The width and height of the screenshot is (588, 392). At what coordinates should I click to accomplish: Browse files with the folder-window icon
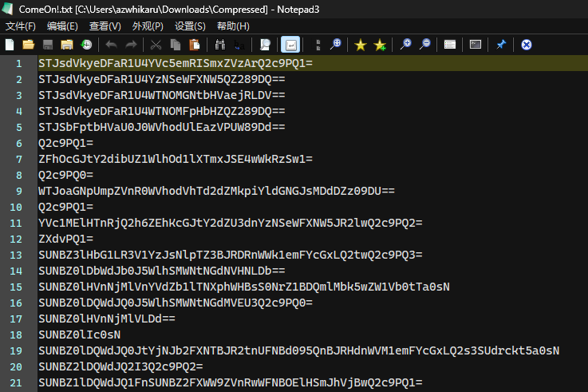pyautogui.click(x=67, y=45)
